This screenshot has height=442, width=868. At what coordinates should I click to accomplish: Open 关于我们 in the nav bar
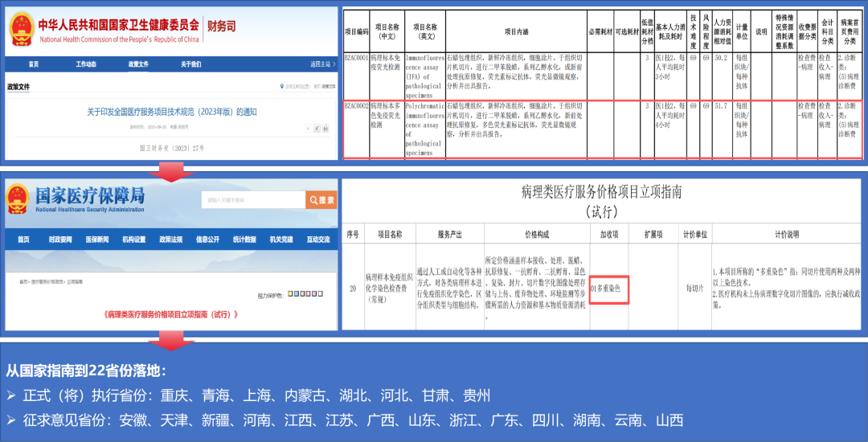coord(191,64)
